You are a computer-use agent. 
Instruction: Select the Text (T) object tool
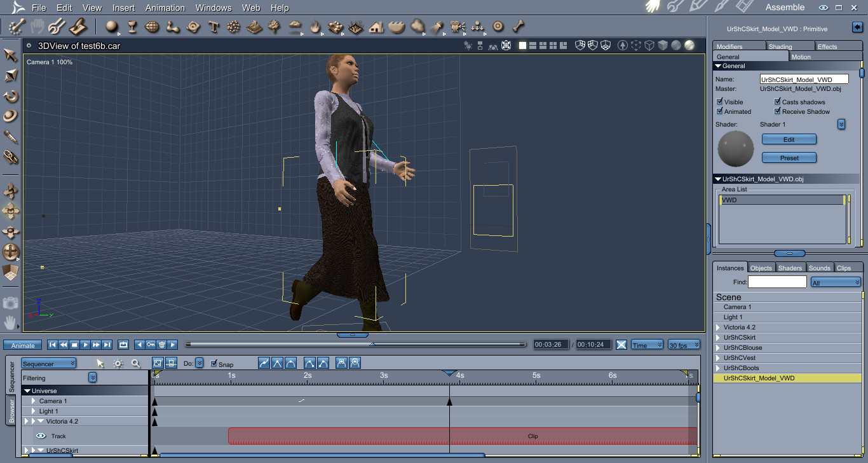point(214,27)
